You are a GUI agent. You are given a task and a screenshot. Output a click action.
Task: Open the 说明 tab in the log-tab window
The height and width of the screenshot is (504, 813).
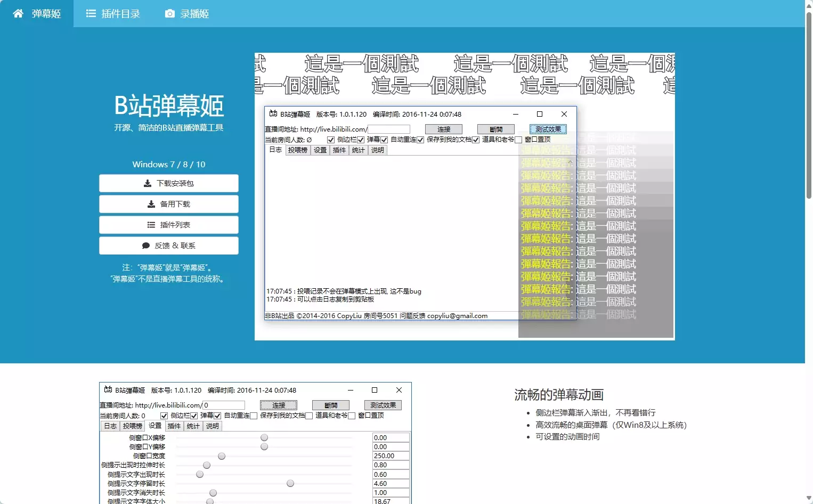click(378, 150)
